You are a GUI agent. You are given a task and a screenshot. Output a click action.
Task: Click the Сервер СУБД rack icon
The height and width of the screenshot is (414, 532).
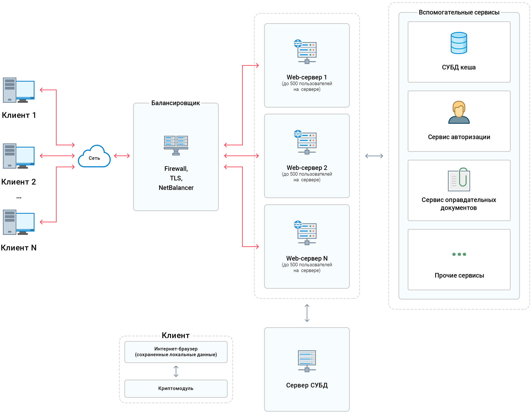tap(307, 361)
